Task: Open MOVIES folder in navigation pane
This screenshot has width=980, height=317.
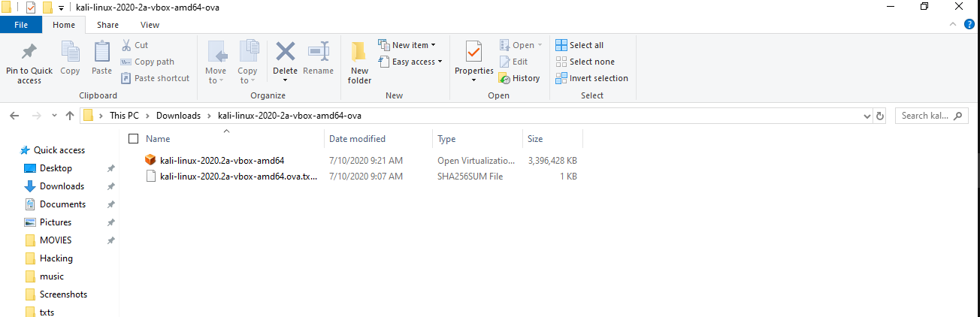Action: [x=56, y=240]
